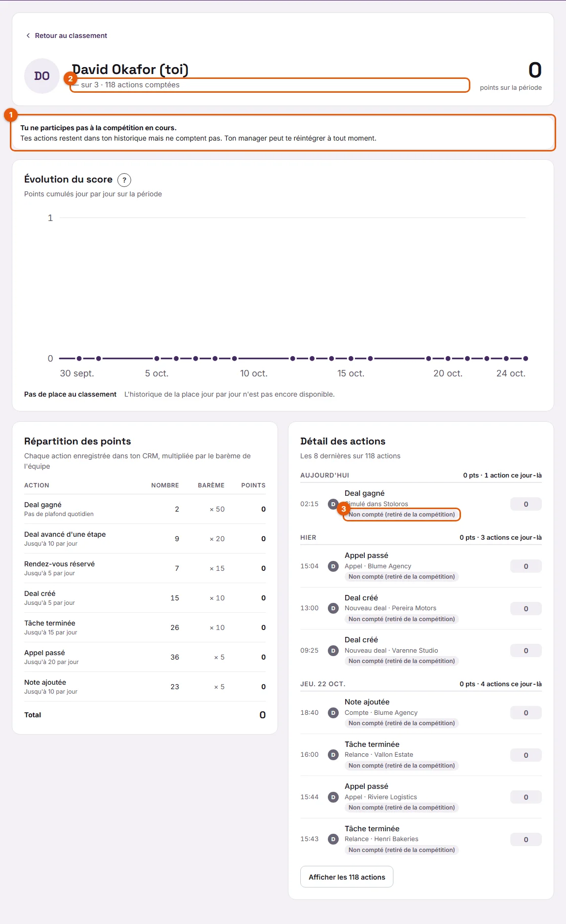Click the D avatar beside Vallon Estate task
Screen dimensions: 566x924
click(x=333, y=755)
